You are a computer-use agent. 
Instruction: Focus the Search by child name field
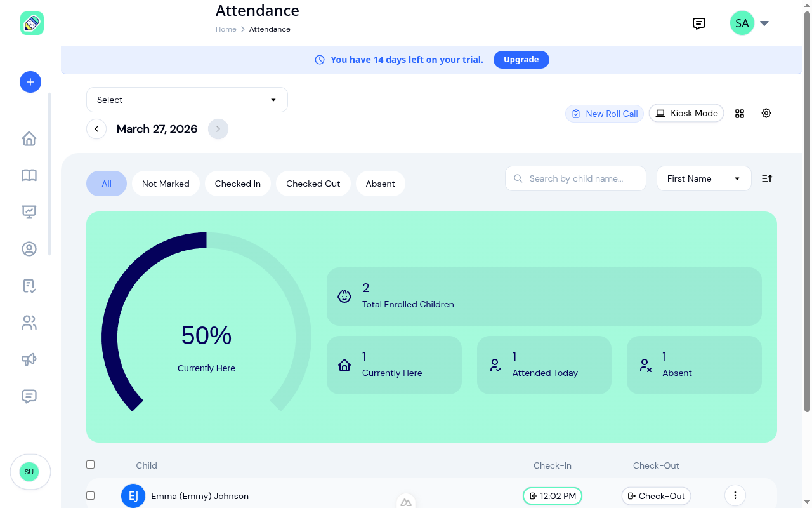575,178
